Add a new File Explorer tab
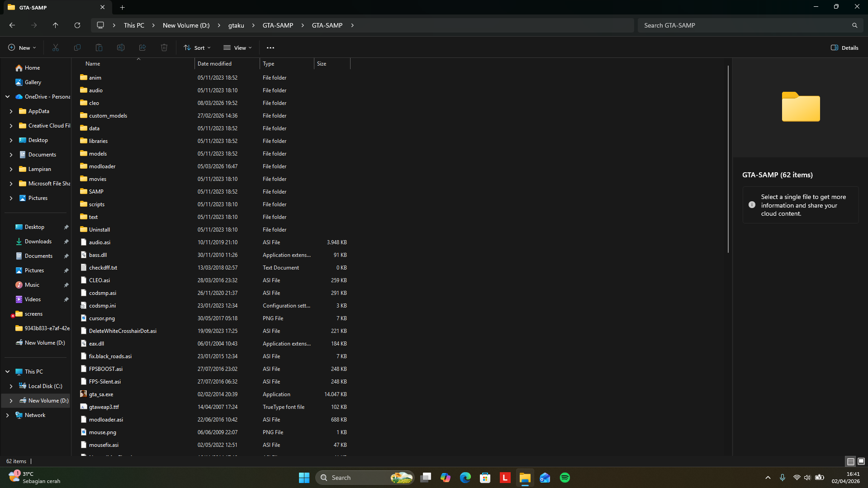Viewport: 868px width, 488px height. click(122, 7)
